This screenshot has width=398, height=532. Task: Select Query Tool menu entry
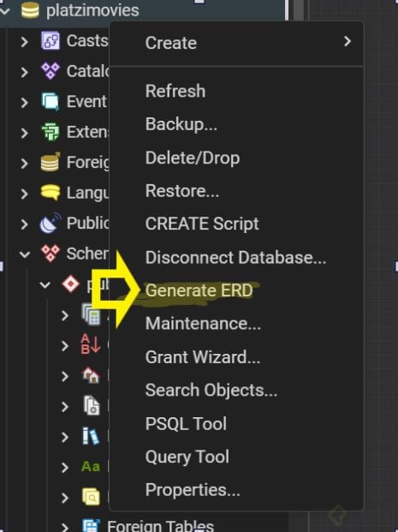tap(187, 457)
